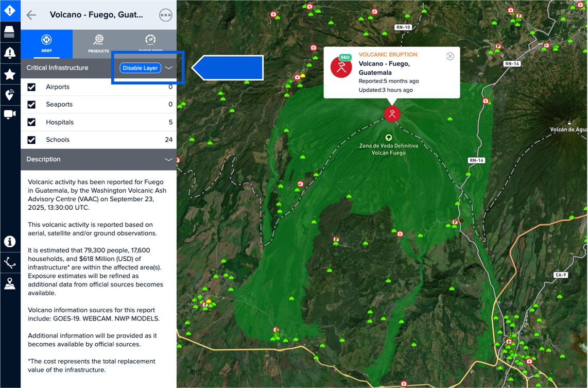This screenshot has height=388, width=588.
Task: Click the Zona de Veda Definitiva marker icon
Action: tap(389, 138)
